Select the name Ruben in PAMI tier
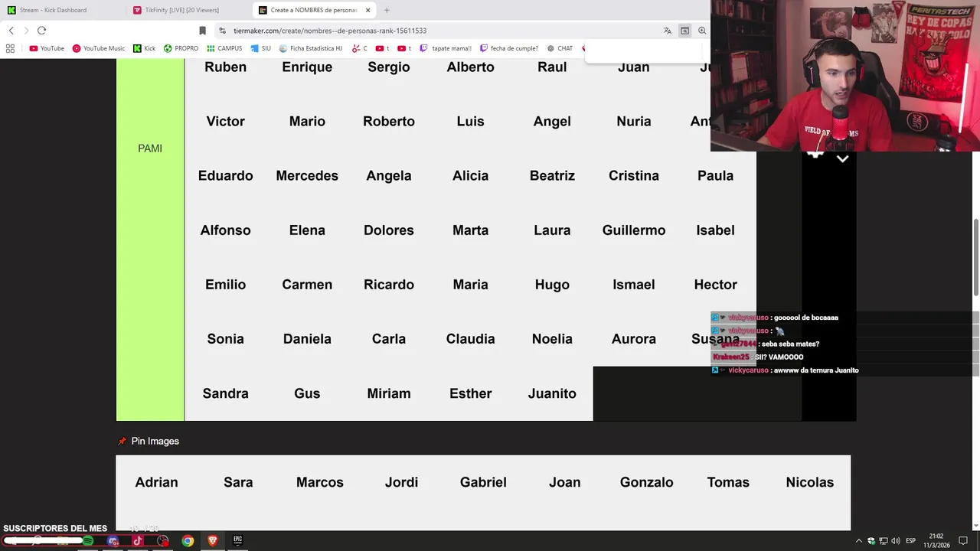 [225, 67]
